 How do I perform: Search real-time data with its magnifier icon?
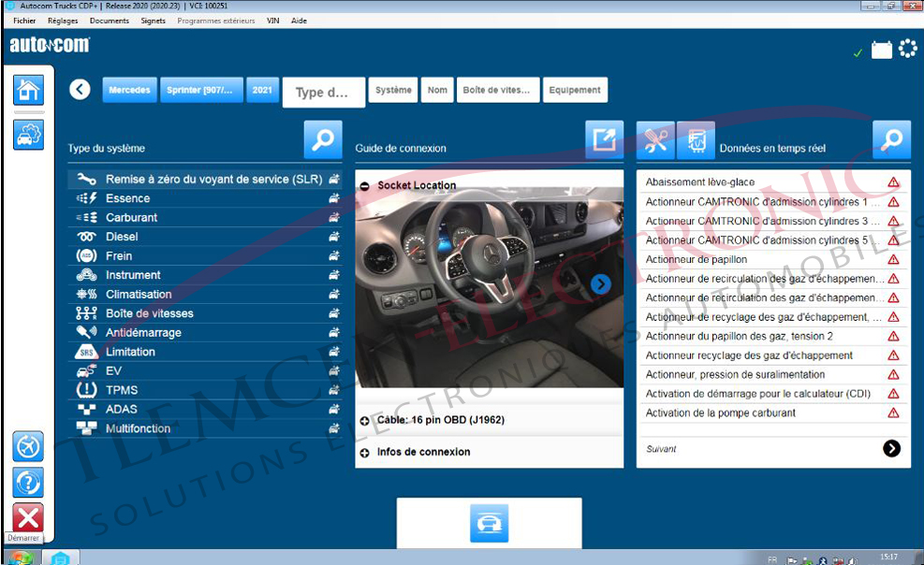[x=891, y=140]
